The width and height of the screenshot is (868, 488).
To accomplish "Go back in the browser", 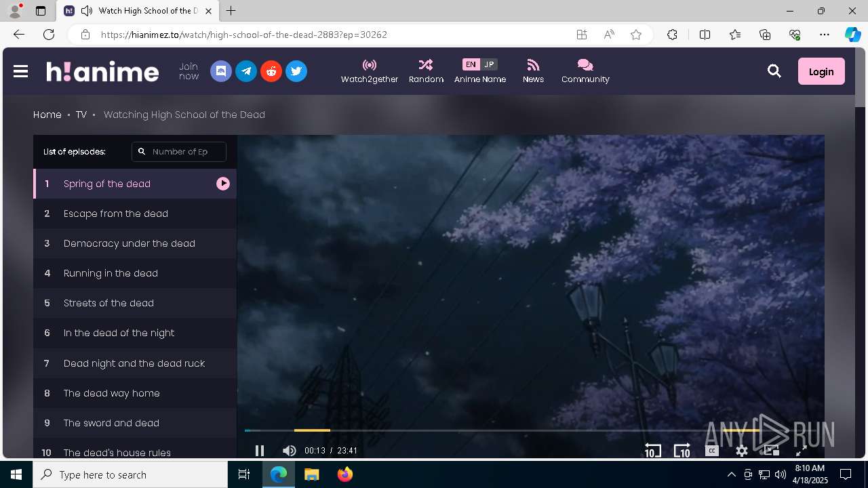I will coord(18,35).
